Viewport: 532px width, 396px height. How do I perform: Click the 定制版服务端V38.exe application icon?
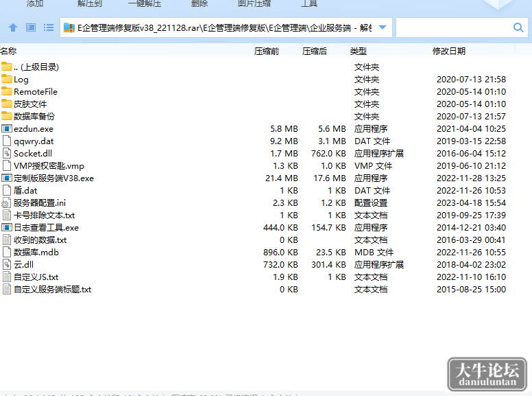click(x=7, y=178)
